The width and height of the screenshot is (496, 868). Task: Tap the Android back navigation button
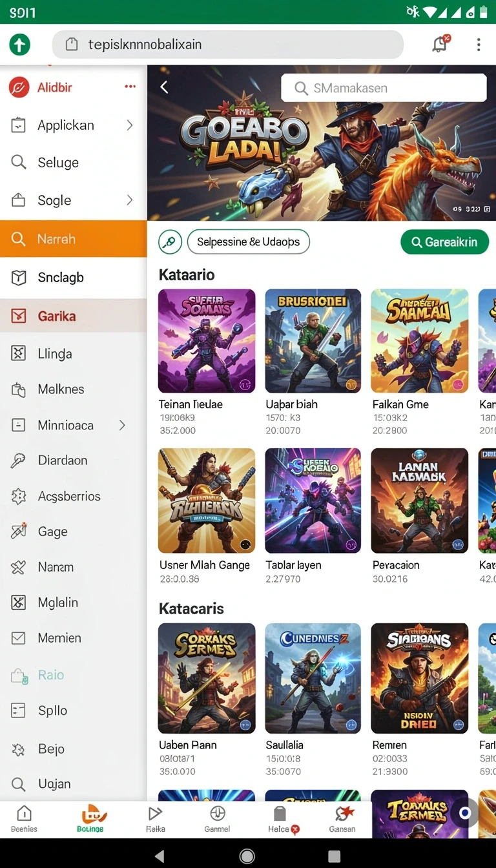click(160, 856)
